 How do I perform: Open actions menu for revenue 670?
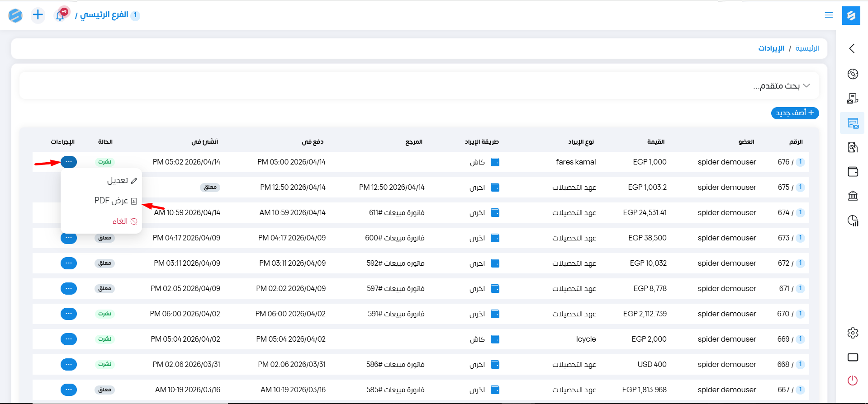(x=69, y=314)
